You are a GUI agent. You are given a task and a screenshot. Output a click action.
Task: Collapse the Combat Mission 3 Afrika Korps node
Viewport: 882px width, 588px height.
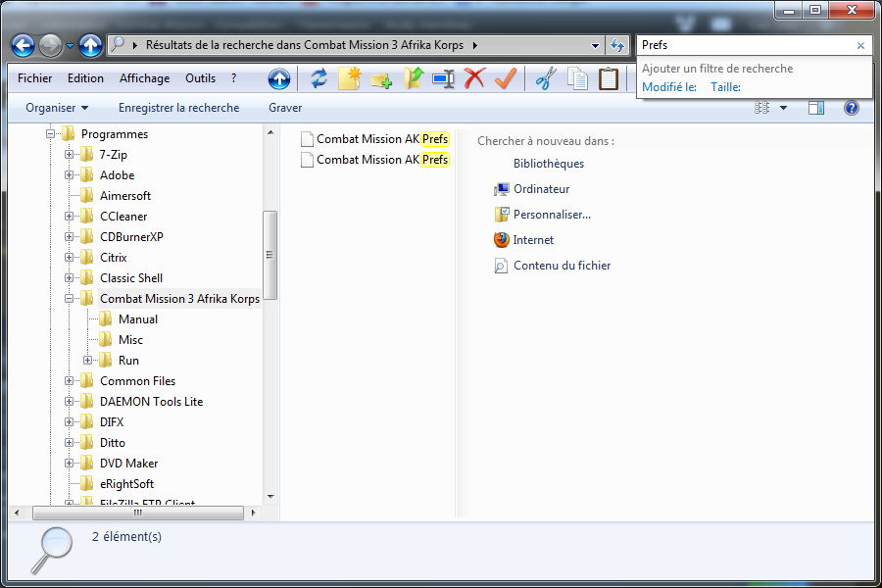tap(69, 299)
